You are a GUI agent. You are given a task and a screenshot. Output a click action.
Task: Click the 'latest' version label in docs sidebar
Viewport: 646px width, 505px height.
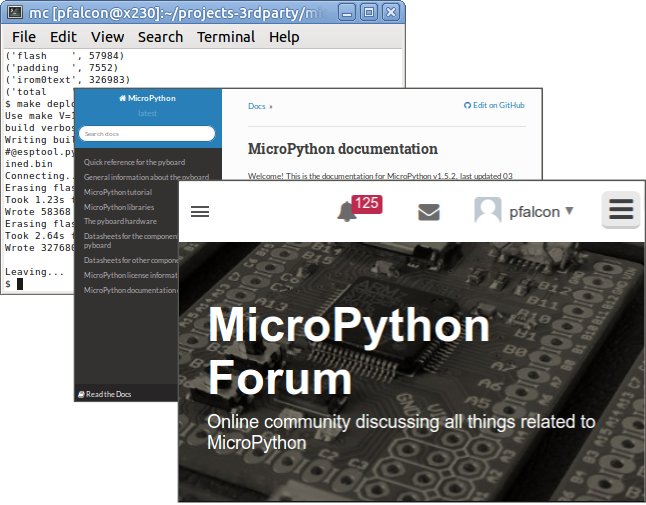(x=147, y=113)
